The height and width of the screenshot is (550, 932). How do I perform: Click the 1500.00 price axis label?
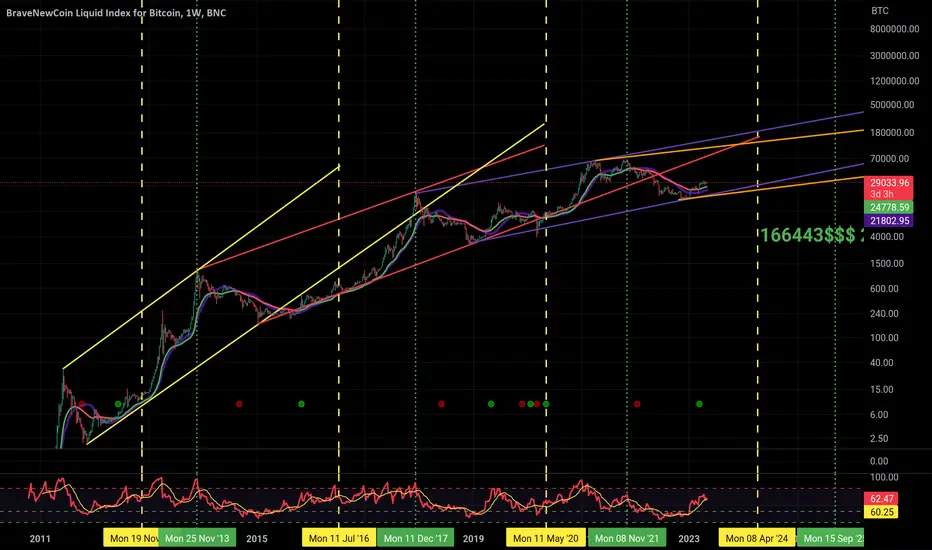[887, 263]
